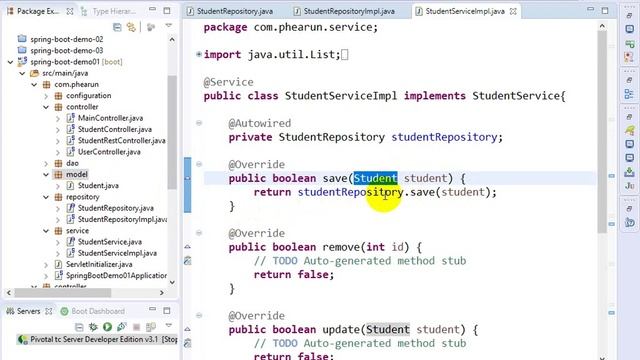Click the Package Explorer horizontal scrollbar thumb

coord(62,293)
